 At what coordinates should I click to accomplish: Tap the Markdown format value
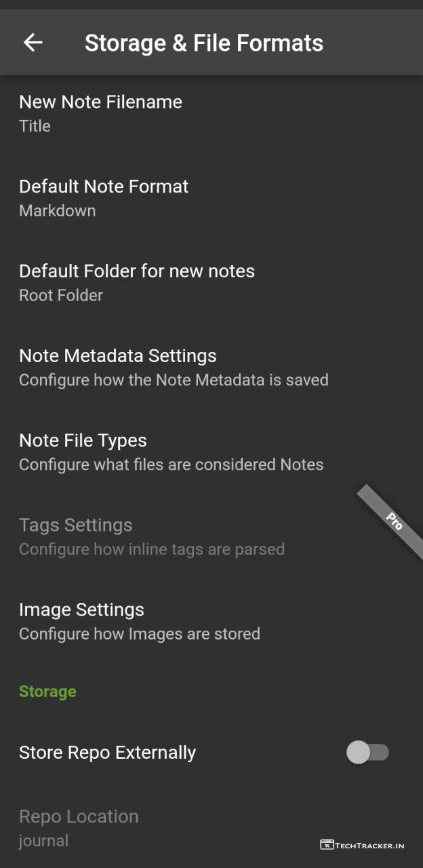coord(57,211)
